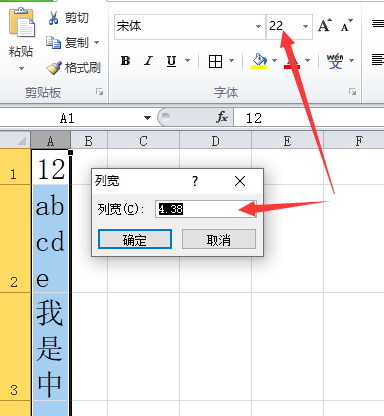Expand the font name dropdown list

pos(259,26)
